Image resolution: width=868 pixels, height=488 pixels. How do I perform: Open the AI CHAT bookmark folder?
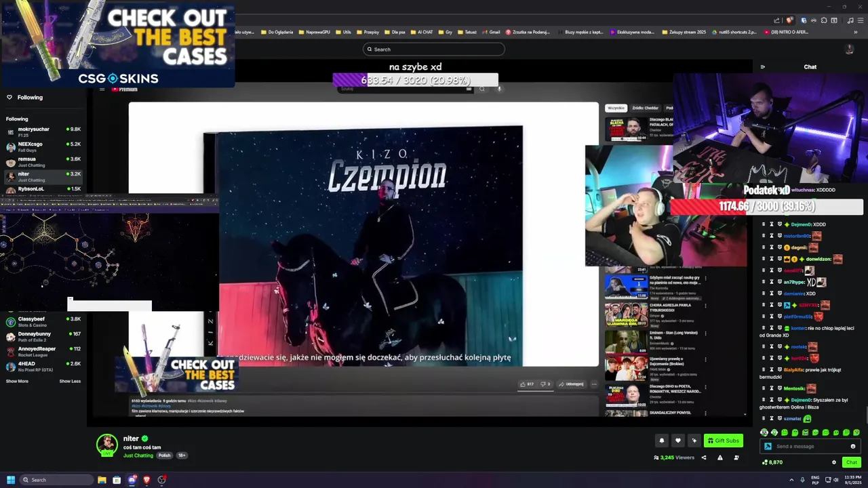tap(422, 32)
